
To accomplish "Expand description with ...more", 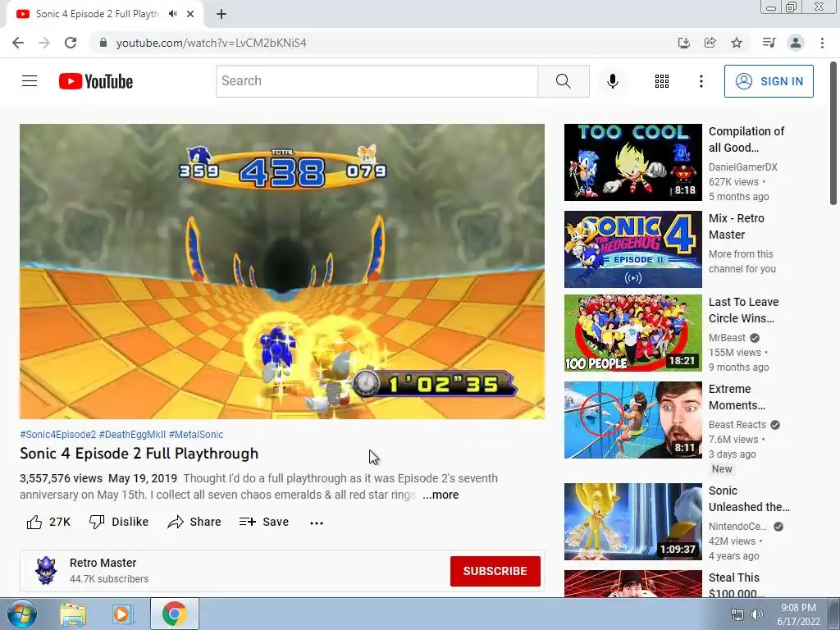I will tap(441, 495).
